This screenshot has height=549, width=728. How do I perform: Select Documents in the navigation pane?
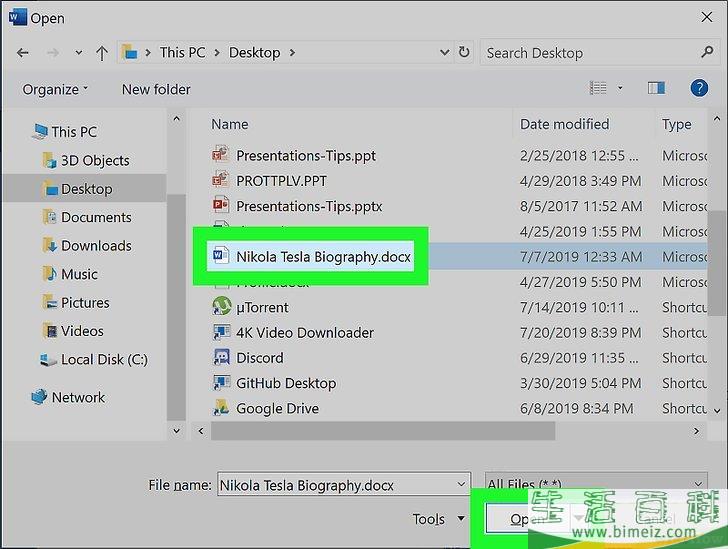coord(96,217)
